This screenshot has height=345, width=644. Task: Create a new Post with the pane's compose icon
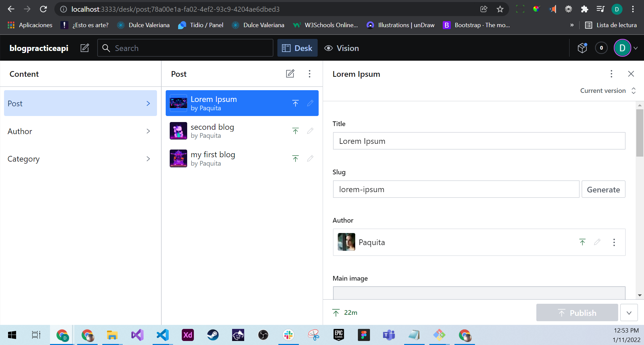coord(290,74)
